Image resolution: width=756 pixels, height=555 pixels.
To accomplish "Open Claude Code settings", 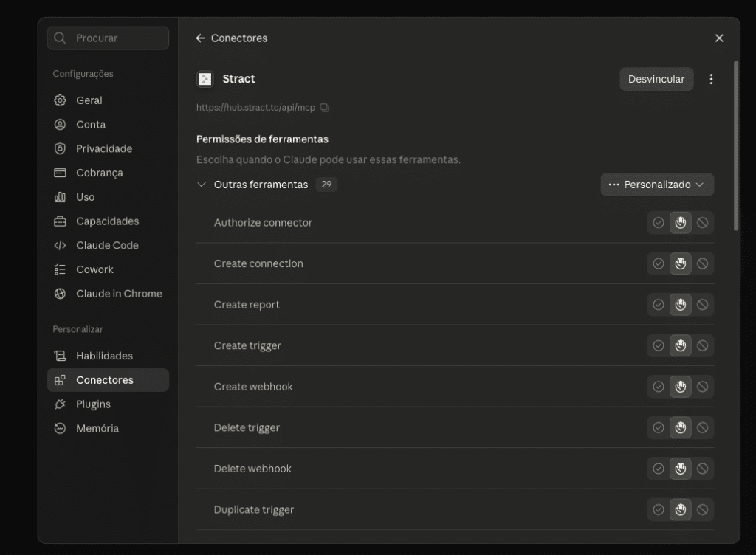I will click(x=108, y=245).
